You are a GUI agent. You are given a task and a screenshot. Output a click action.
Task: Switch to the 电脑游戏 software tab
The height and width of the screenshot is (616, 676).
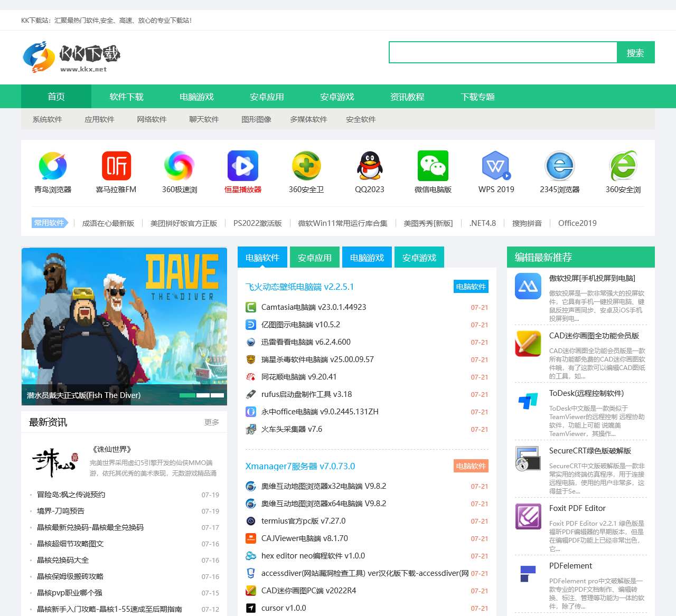(367, 257)
